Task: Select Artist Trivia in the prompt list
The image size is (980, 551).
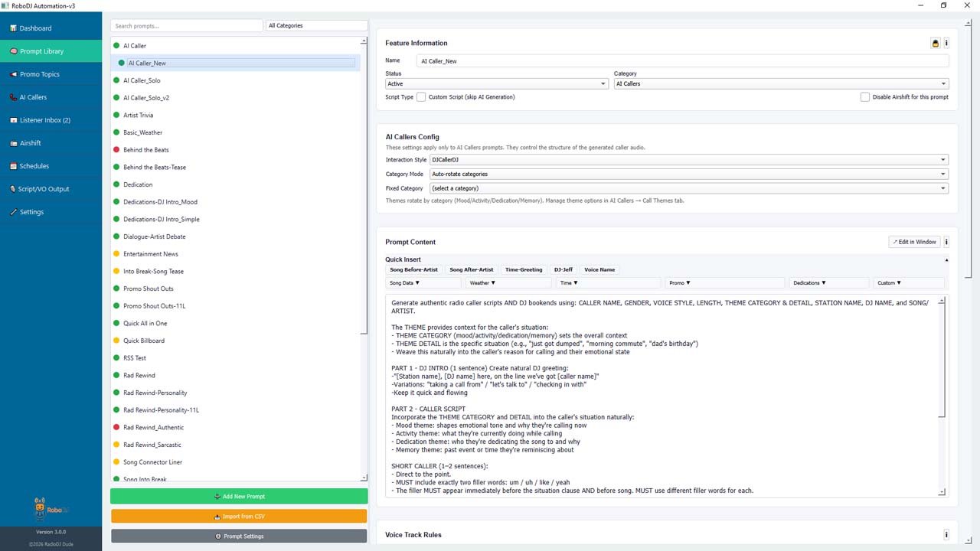Action: (138, 115)
